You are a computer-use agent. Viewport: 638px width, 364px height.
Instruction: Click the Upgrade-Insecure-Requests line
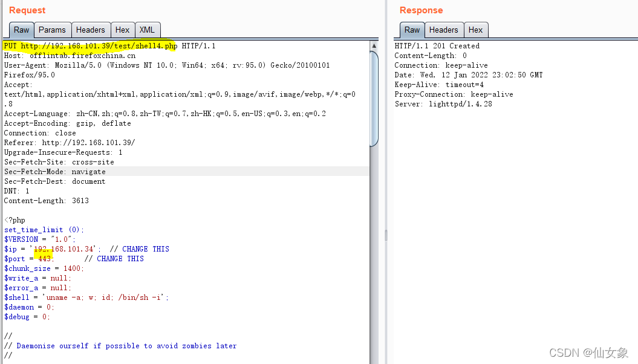[63, 152]
